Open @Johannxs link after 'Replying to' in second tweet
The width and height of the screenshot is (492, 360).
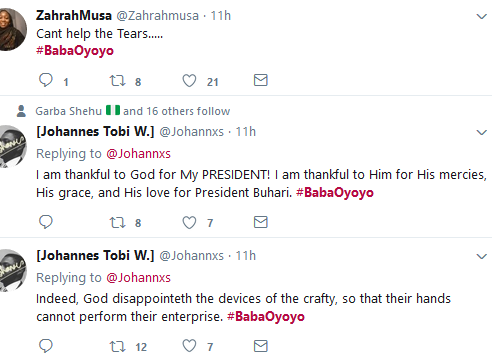[x=138, y=154]
